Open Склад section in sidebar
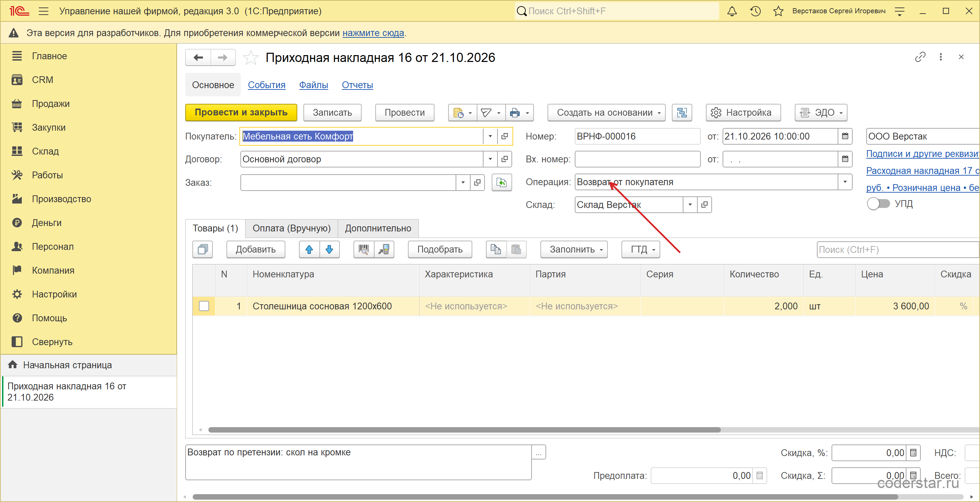This screenshot has height=502, width=980. 45,151
